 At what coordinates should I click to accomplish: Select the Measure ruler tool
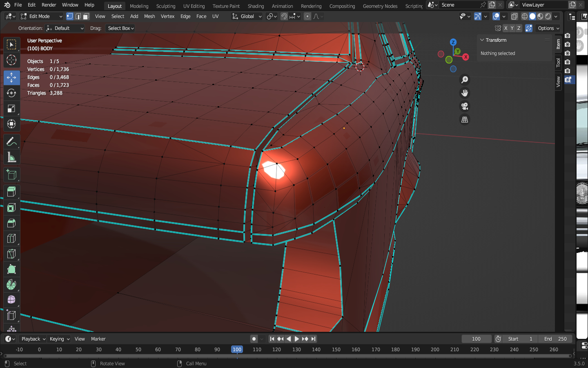point(11,157)
